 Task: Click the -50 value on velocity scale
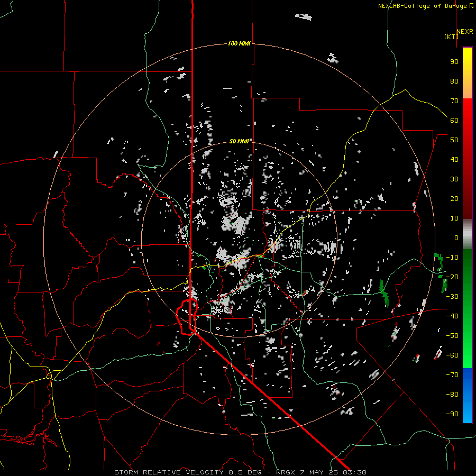point(452,336)
